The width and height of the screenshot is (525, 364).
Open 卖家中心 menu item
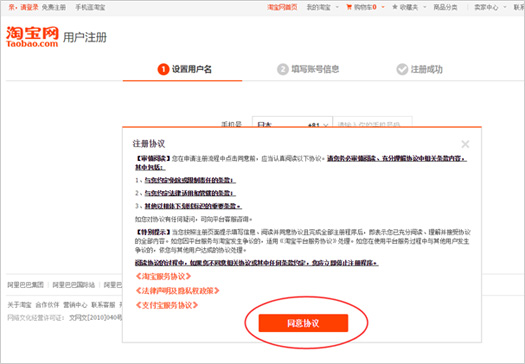486,7
